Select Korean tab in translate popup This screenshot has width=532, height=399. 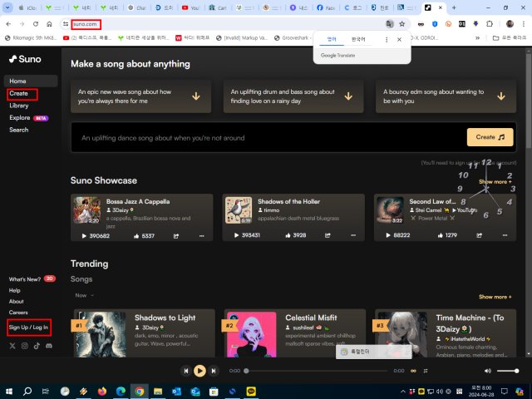point(358,39)
